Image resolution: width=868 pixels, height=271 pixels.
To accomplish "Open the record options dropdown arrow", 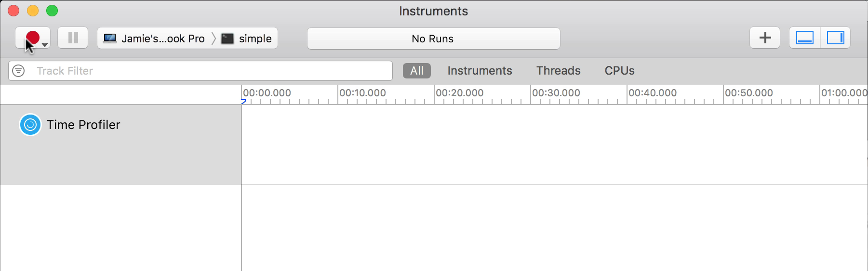I will click(x=45, y=45).
